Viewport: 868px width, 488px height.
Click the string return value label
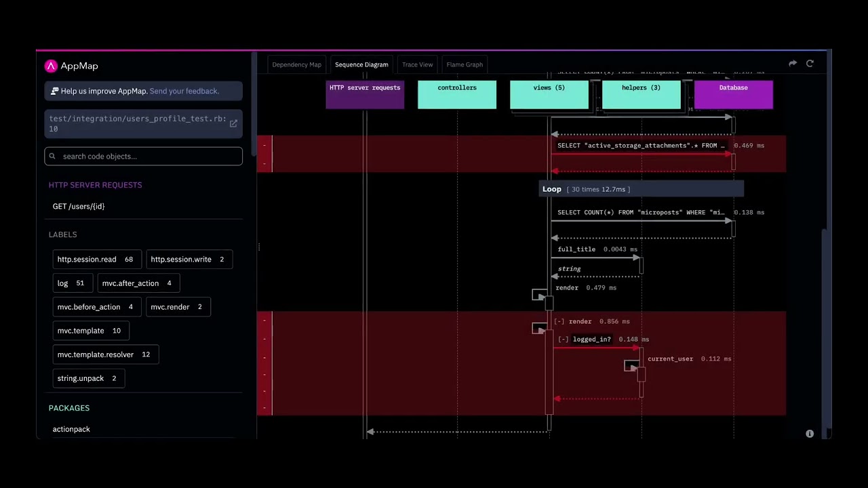point(569,269)
